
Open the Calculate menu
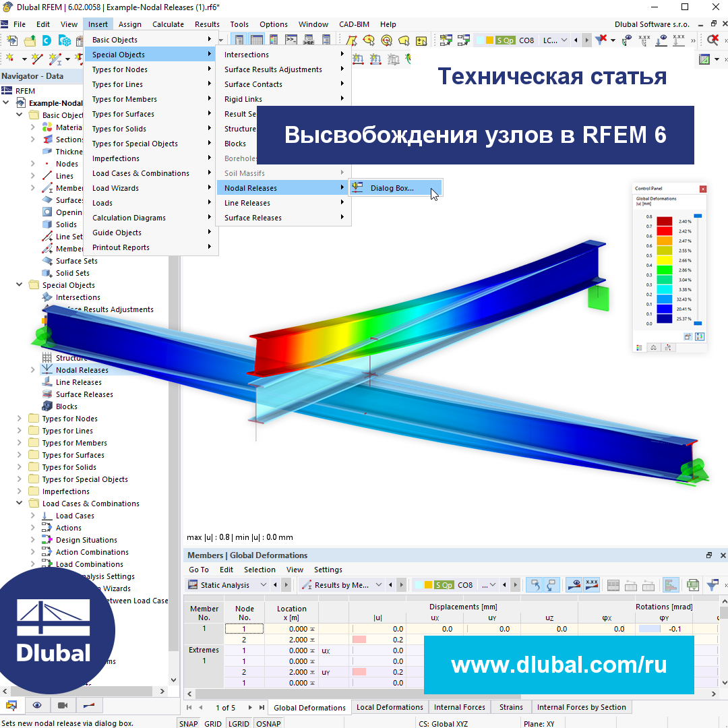pyautogui.click(x=168, y=24)
